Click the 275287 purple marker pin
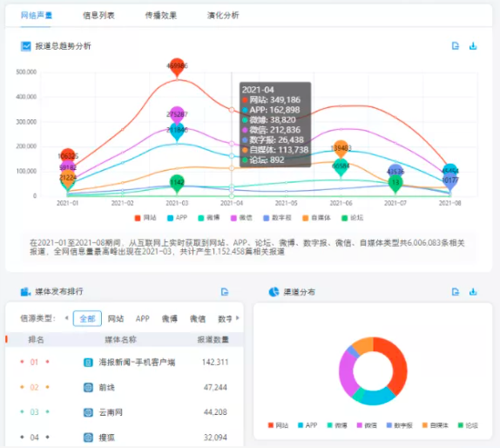Image resolution: width=500 pixels, height=448 pixels. pyautogui.click(x=177, y=115)
